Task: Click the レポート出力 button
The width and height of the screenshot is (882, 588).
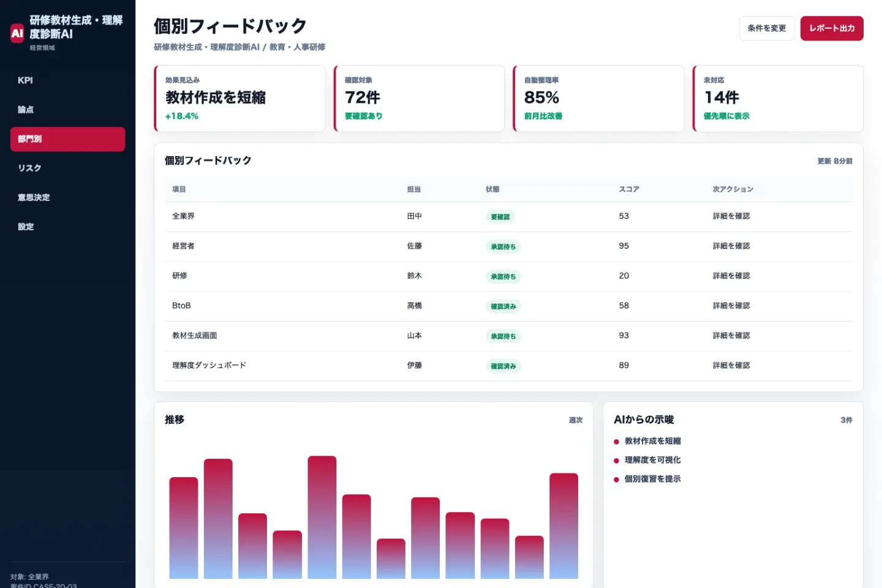Action: click(x=832, y=28)
